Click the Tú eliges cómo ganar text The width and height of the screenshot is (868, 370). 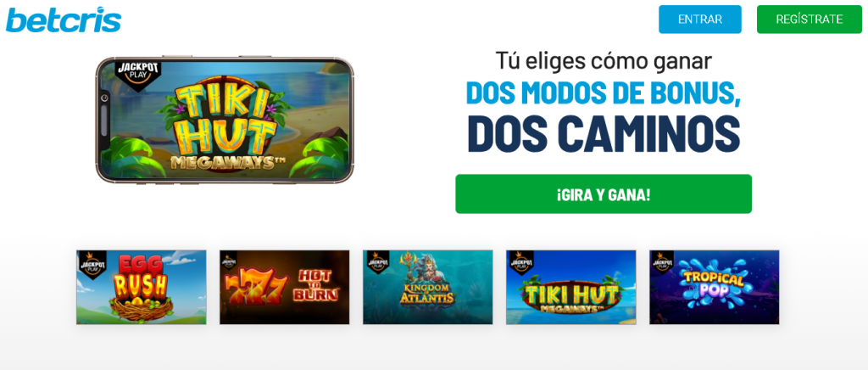coord(604,61)
